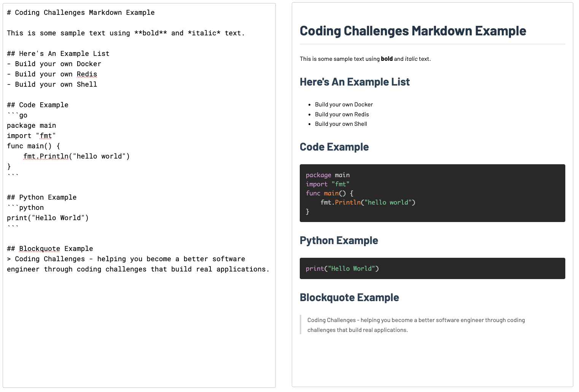Click the '```python' fence line in editor
The height and width of the screenshot is (392, 579).
25,208
